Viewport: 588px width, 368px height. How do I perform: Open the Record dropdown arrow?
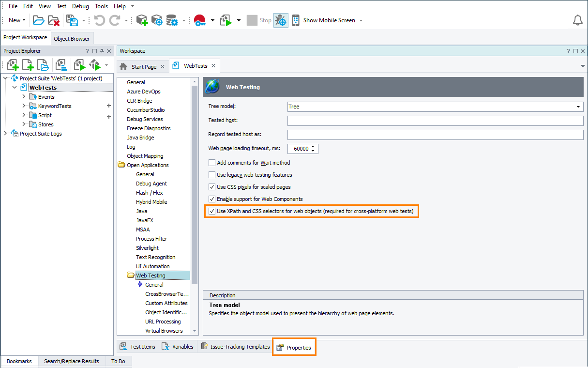point(212,20)
